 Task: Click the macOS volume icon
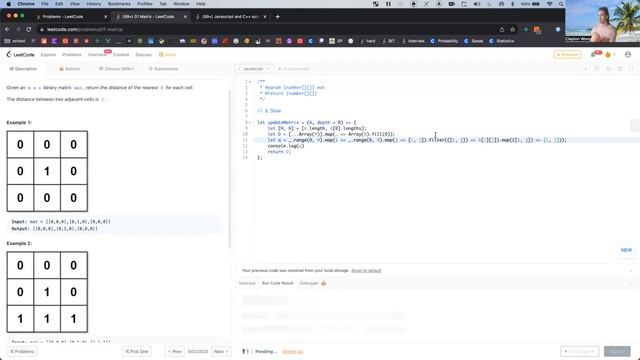pyautogui.click(x=477, y=4)
